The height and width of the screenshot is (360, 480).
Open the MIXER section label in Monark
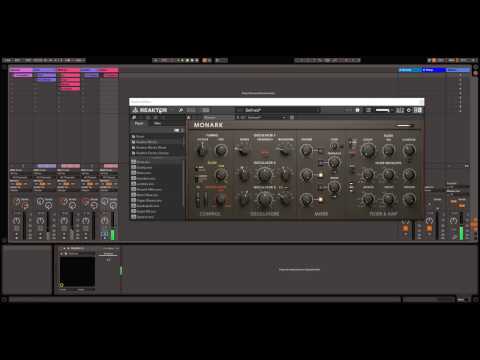tap(321, 214)
